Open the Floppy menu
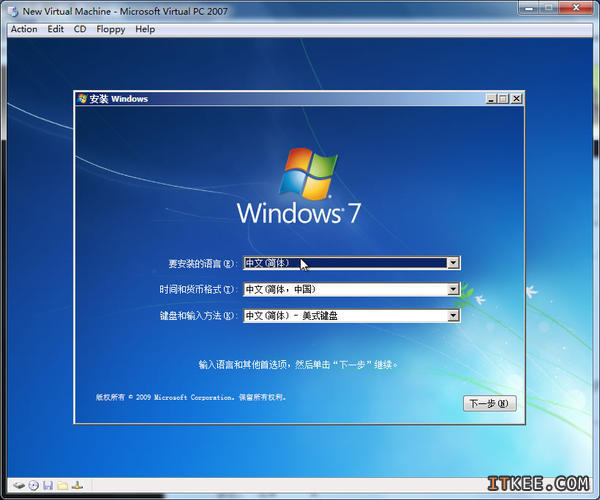Screen dimensions: 600x500 pyautogui.click(x=111, y=29)
